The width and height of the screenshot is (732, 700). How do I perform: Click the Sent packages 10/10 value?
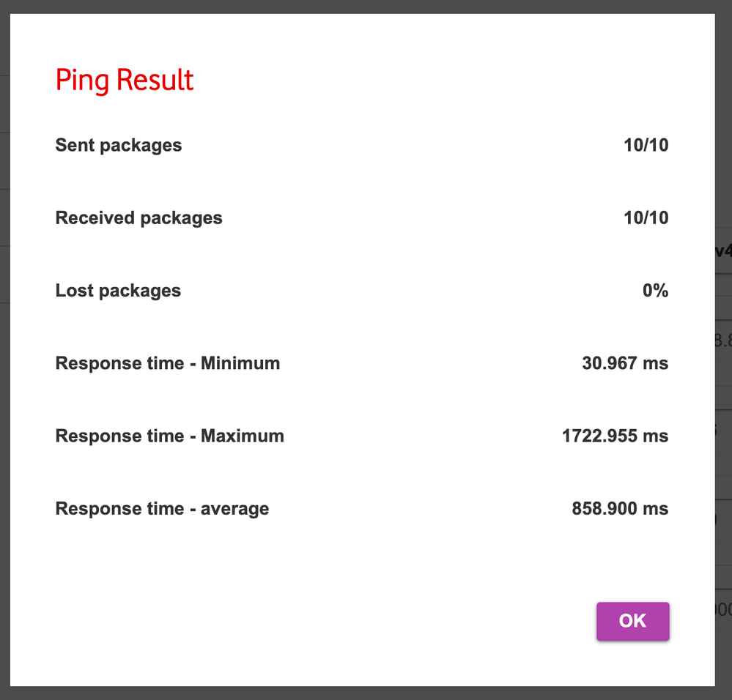(x=646, y=145)
